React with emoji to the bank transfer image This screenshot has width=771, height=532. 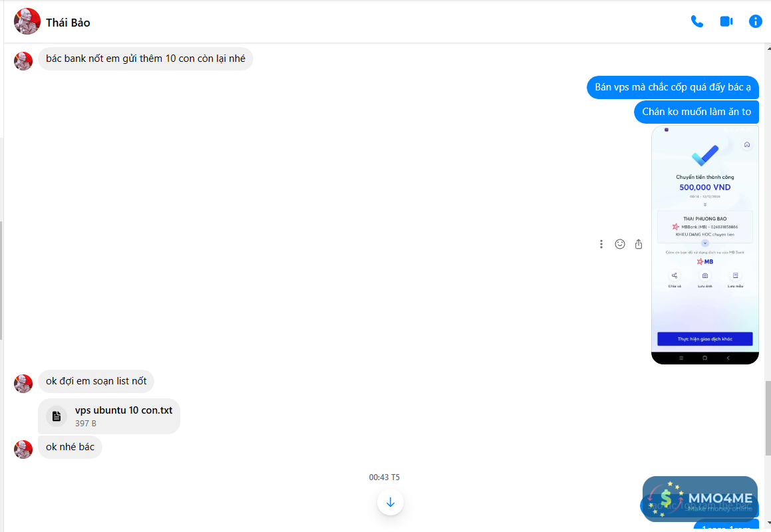[x=619, y=244]
